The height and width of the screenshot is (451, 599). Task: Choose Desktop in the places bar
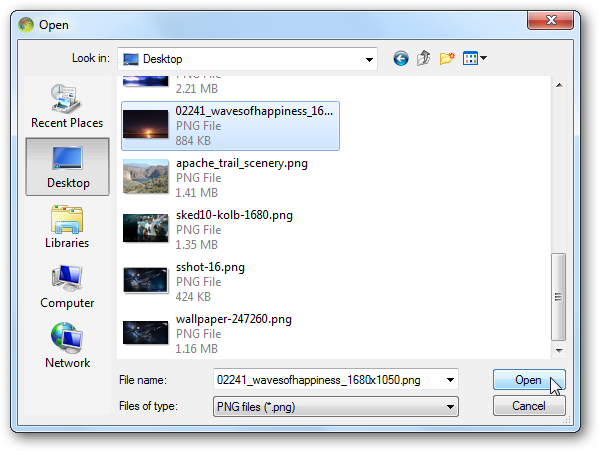point(67,167)
